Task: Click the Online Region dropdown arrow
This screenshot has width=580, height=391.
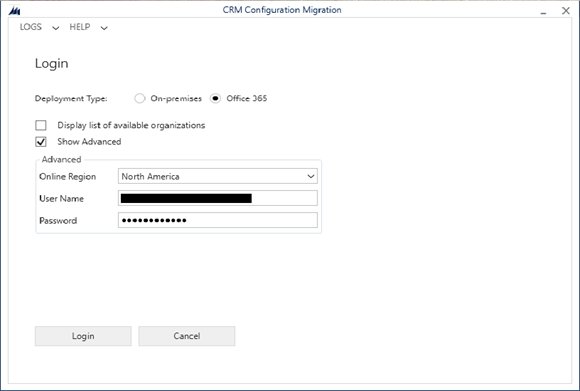Action: point(311,176)
